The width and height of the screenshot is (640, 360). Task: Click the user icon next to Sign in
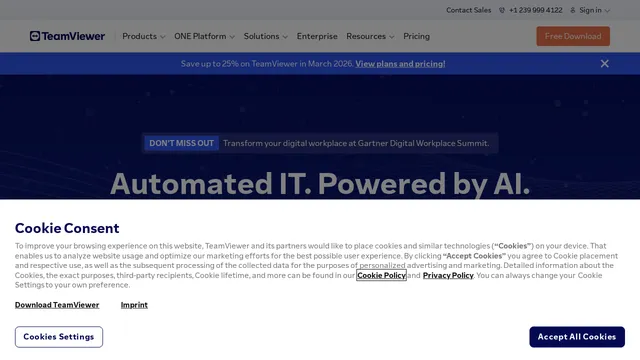pos(573,10)
